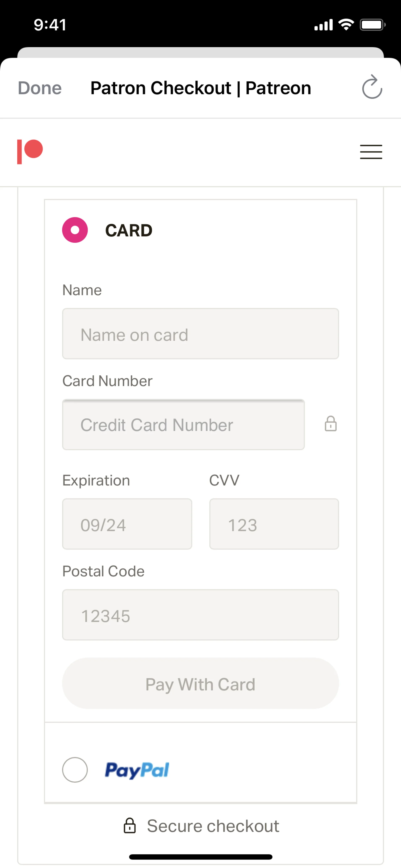
Task: Tap the PayPal logo
Action: (137, 770)
